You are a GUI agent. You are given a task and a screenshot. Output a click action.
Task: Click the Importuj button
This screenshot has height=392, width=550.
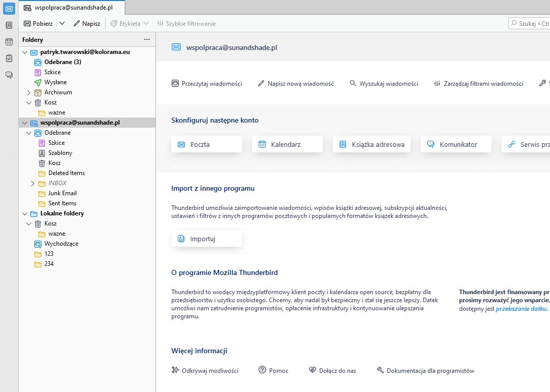click(207, 239)
